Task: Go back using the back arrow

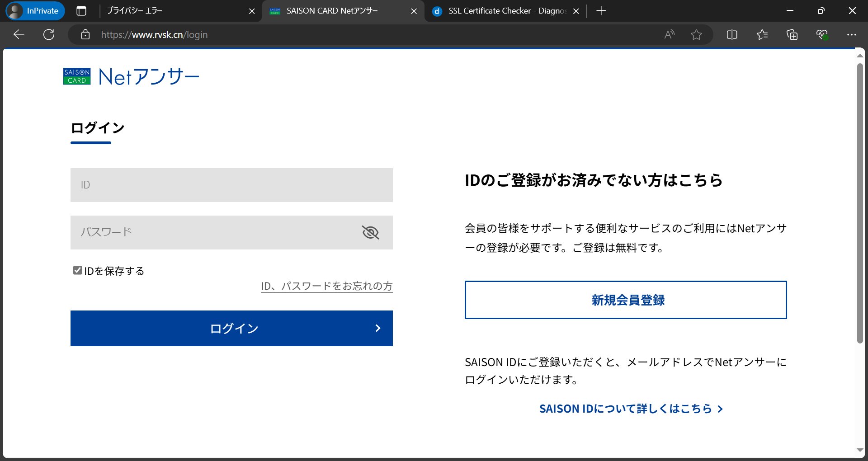Action: pos(19,35)
